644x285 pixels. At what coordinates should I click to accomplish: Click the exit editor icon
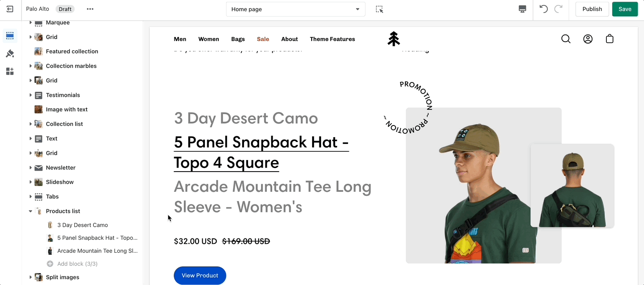10,9
